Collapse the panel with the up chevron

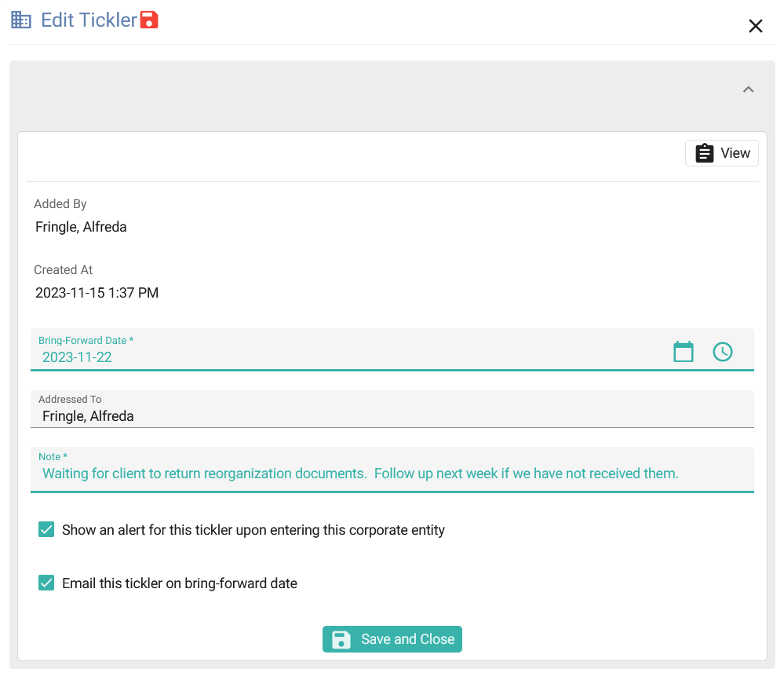pyautogui.click(x=748, y=90)
